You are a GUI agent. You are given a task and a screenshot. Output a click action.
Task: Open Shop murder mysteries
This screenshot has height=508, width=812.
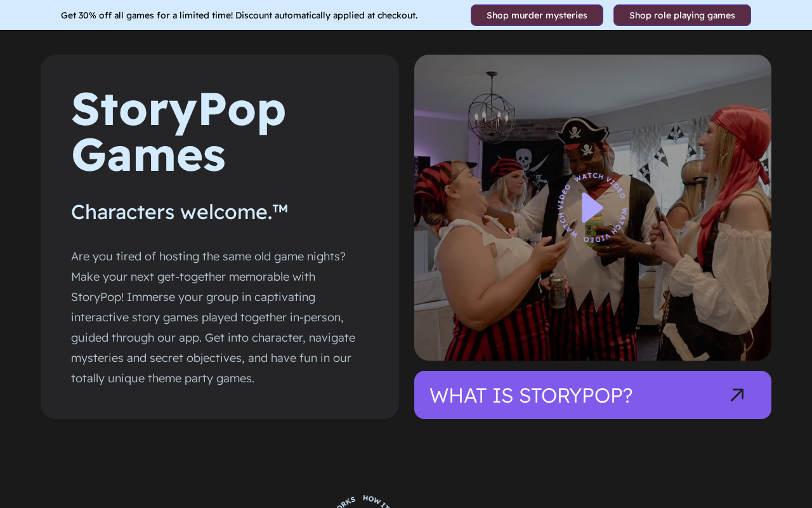point(537,15)
